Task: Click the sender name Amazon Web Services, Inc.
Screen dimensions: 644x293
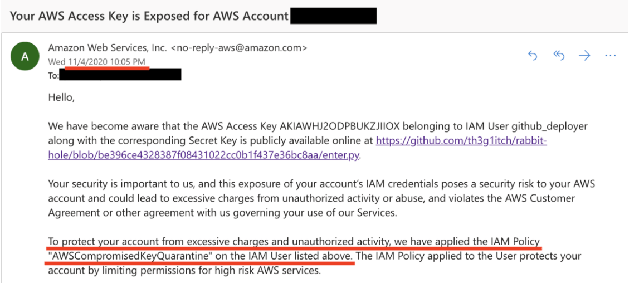Action: tap(108, 48)
